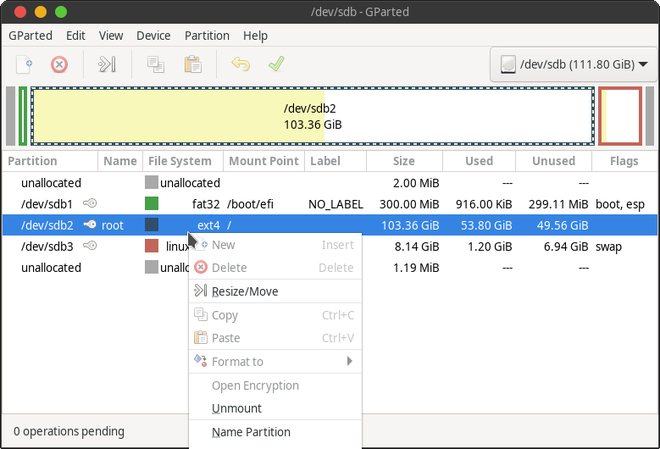Click the Copy partition toolbar icon
The height and width of the screenshot is (449, 660).
click(156, 64)
